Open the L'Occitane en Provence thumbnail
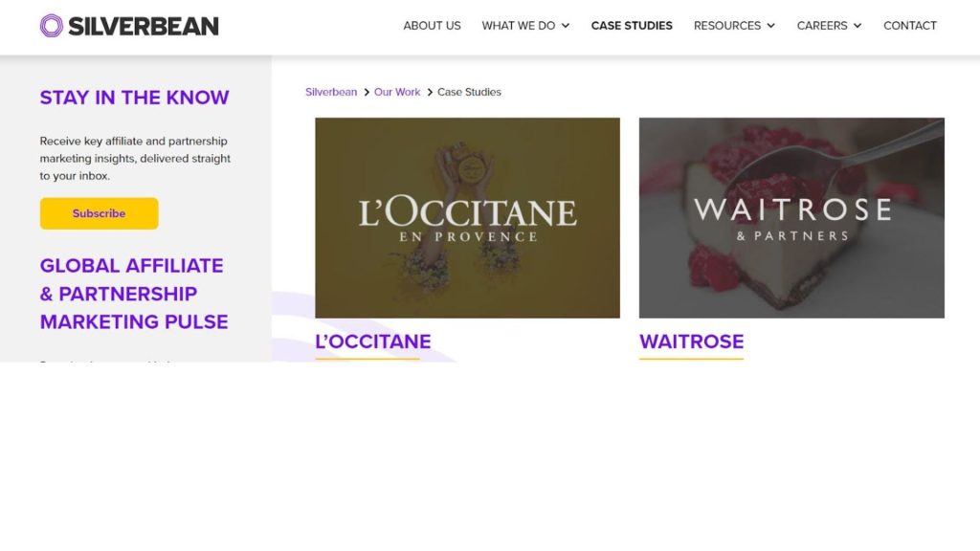 (467, 218)
